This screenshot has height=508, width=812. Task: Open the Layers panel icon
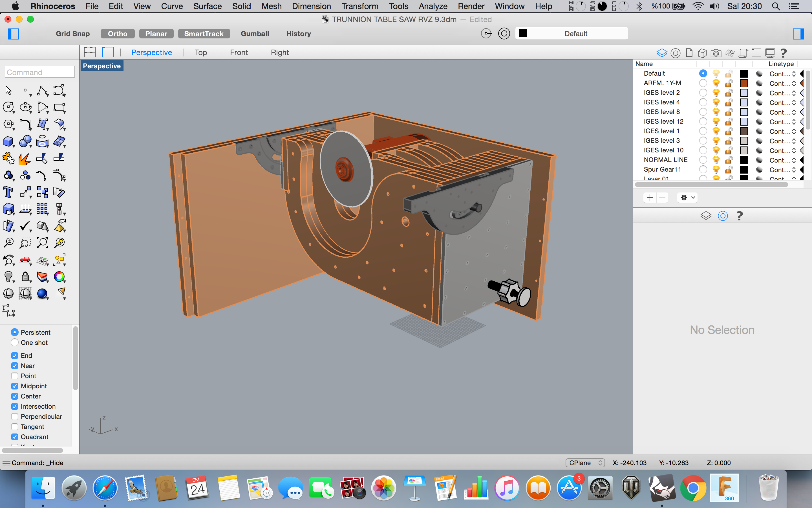click(x=662, y=53)
